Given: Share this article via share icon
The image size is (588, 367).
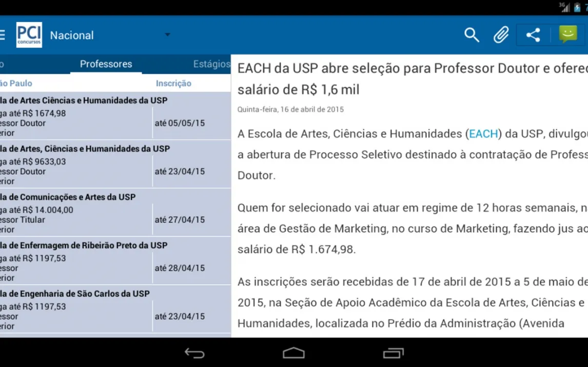Looking at the screenshot, I should pyautogui.click(x=533, y=35).
